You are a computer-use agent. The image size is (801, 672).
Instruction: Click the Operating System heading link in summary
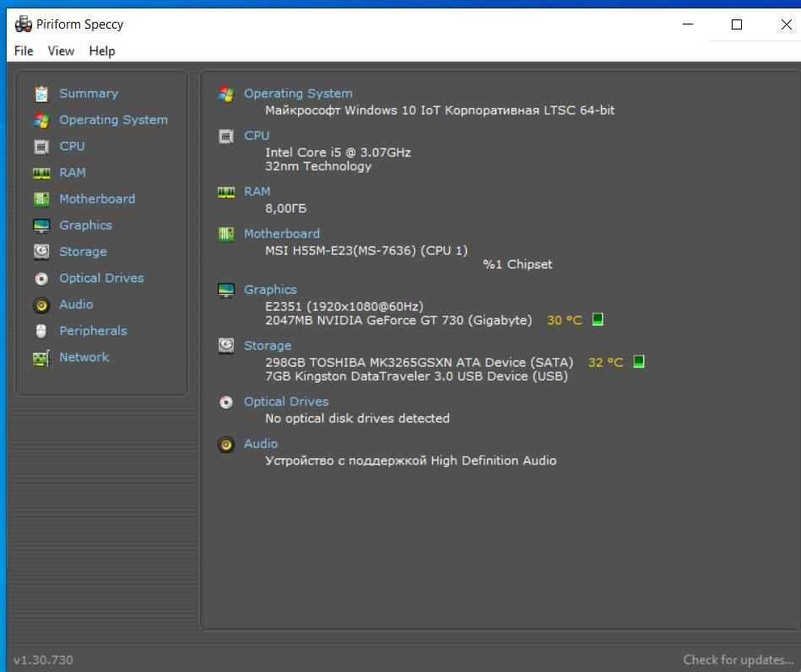point(298,94)
